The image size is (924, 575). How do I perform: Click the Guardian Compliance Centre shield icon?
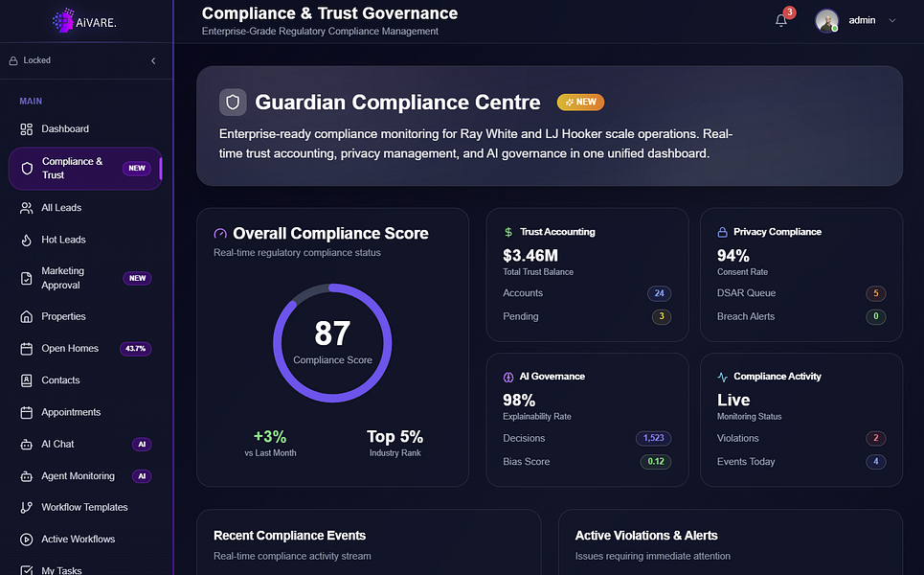233,103
